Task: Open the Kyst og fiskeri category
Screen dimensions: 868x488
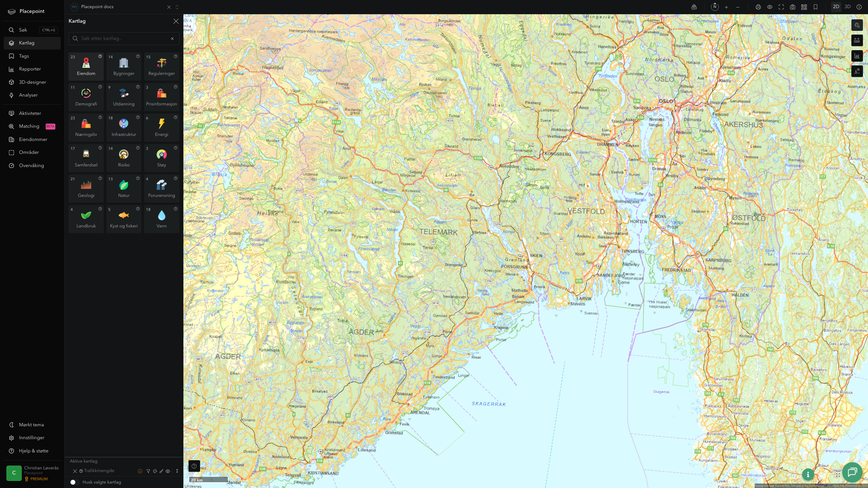Action: click(124, 219)
